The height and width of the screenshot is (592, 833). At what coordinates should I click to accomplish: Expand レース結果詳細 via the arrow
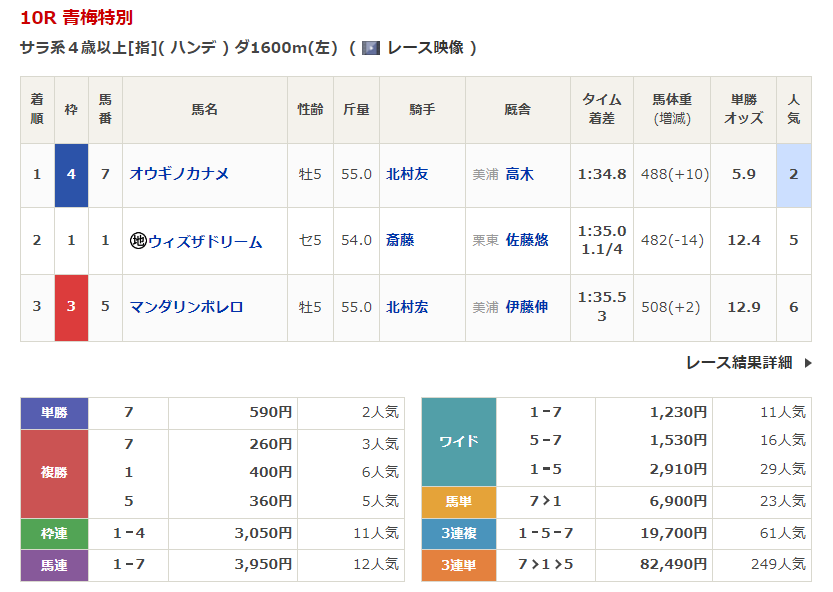point(807,363)
